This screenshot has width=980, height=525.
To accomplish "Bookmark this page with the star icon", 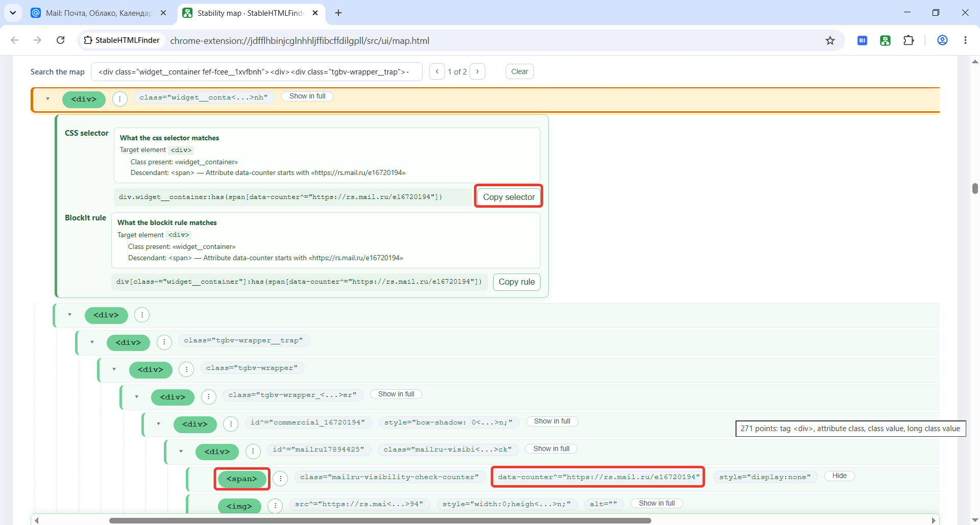I will (x=830, y=40).
